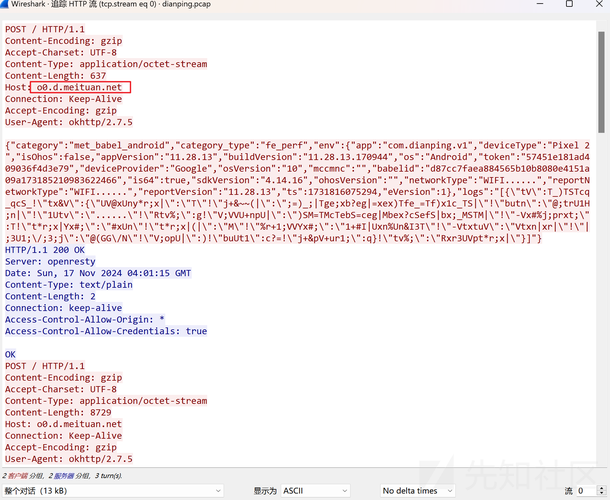The height and width of the screenshot is (500, 610).
Task: Click User-Agent: okhttp/2.7.5 in the first request
Action: [x=68, y=122]
